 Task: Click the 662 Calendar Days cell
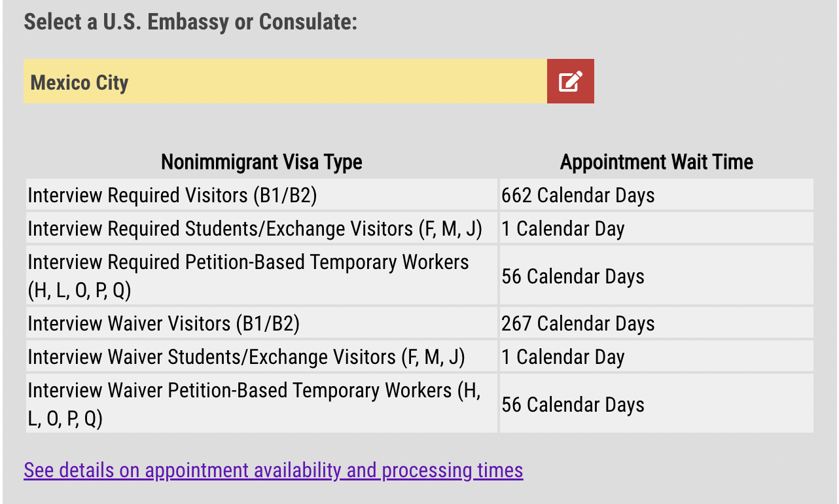pos(578,195)
